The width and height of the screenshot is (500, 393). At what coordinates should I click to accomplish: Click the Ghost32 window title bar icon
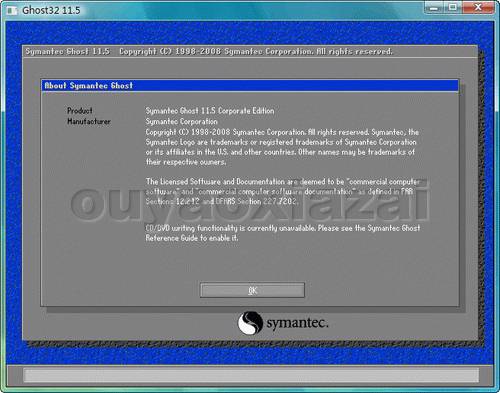pyautogui.click(x=12, y=11)
